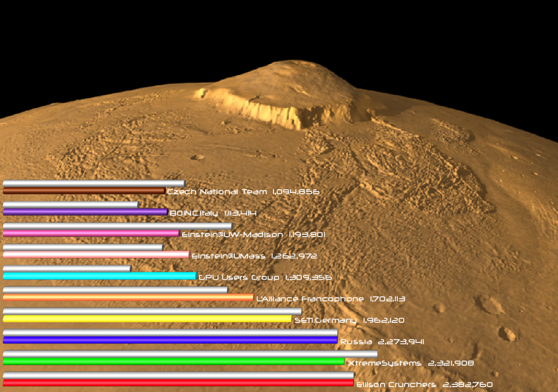The height and width of the screenshot is (392, 558).
Task: Select the L'Alliance Francophone label
Action: tap(310, 299)
